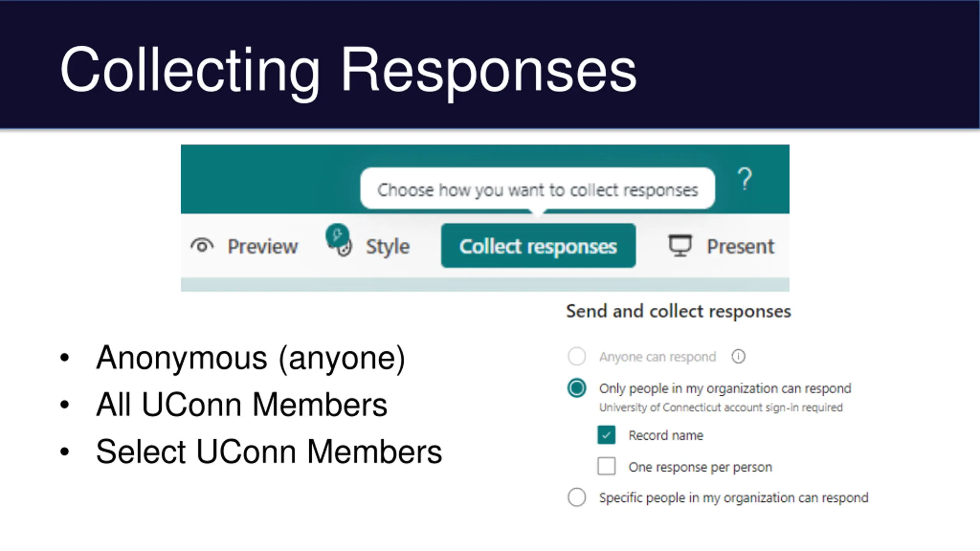Click info icon beside Anyone can respond
Screen dimensions: 980x551
(738, 357)
